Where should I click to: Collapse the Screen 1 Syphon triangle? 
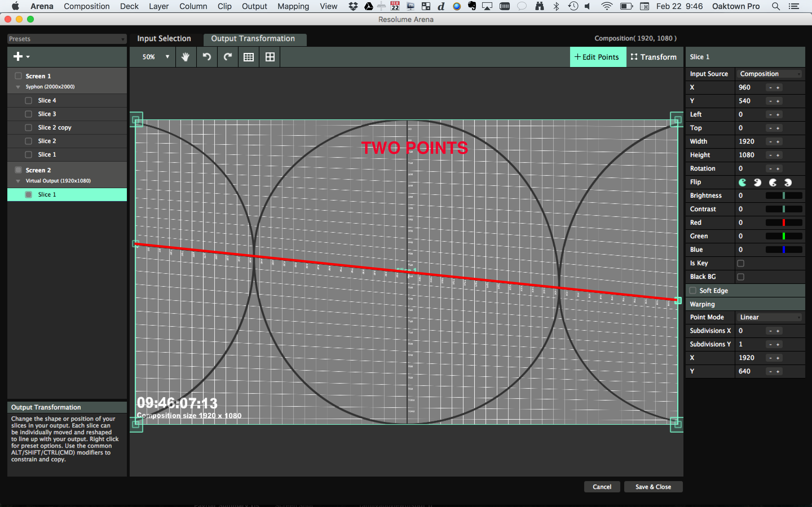[x=18, y=87]
